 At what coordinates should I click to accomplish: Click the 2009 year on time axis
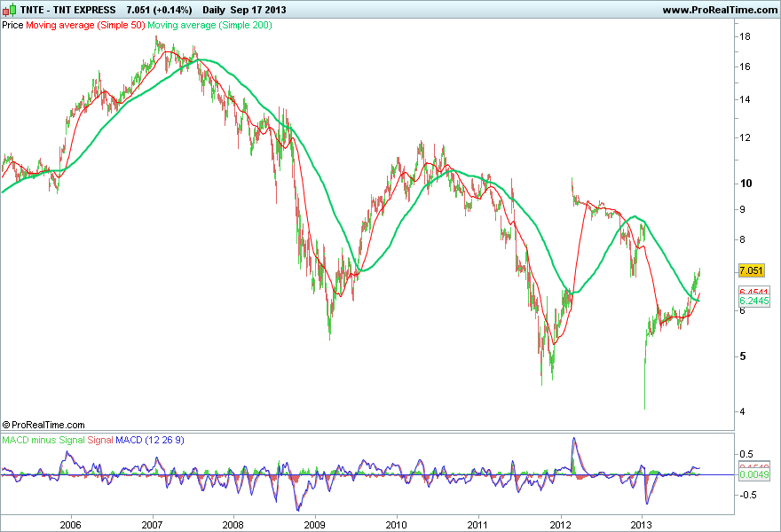(315, 525)
